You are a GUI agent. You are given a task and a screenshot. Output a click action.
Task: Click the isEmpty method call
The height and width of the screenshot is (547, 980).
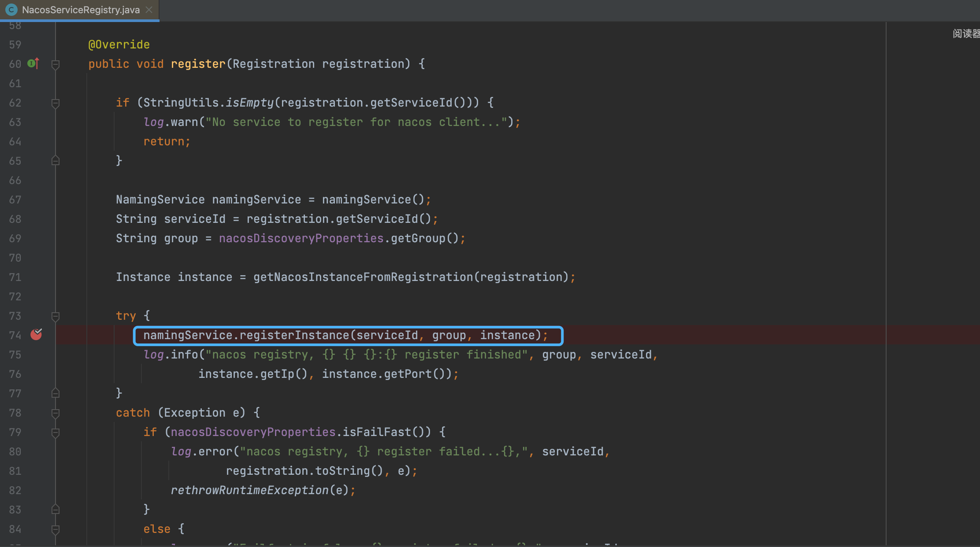[x=249, y=103]
